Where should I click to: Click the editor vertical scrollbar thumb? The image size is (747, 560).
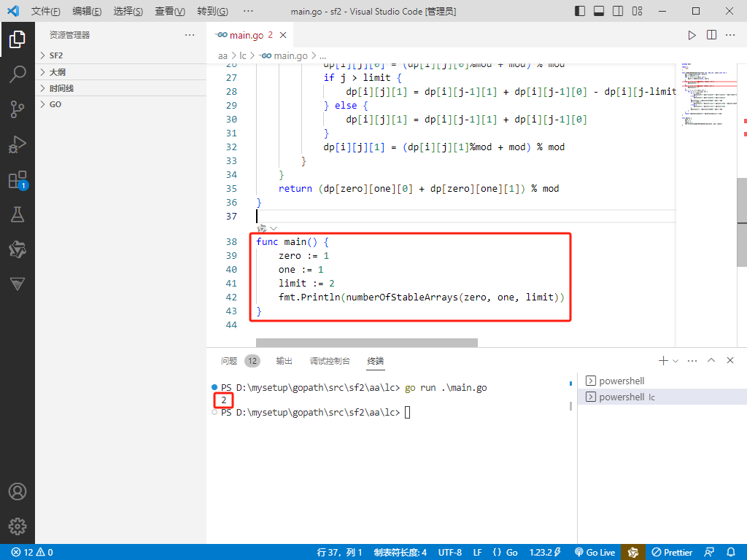click(x=742, y=222)
